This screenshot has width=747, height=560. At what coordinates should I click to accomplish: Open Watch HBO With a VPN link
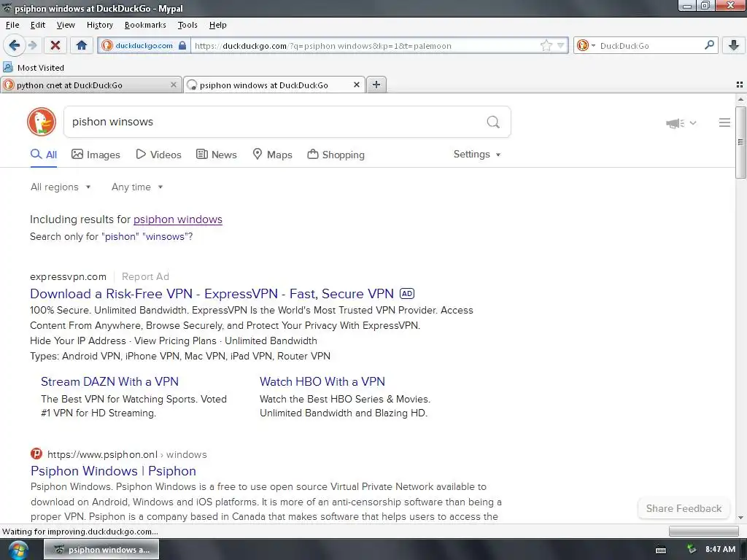[x=322, y=382]
